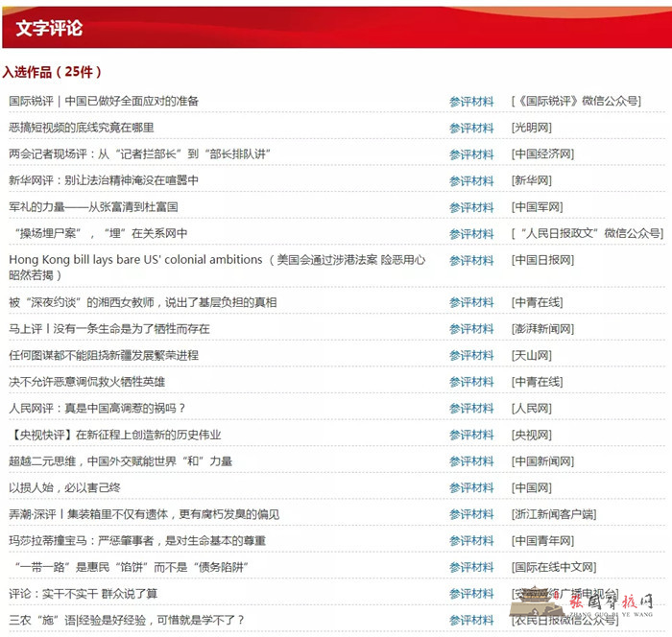The height and width of the screenshot is (637, 672).
Task: Open 参评材料 for 评论：实干不实干 群众说了算
Action: pyautogui.click(x=471, y=594)
